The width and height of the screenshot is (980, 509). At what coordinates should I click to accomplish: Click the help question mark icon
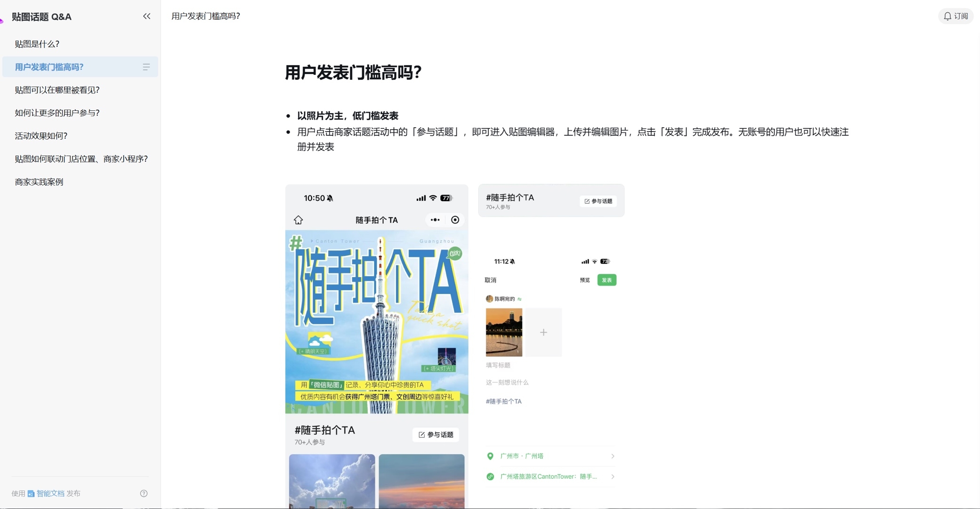144,493
